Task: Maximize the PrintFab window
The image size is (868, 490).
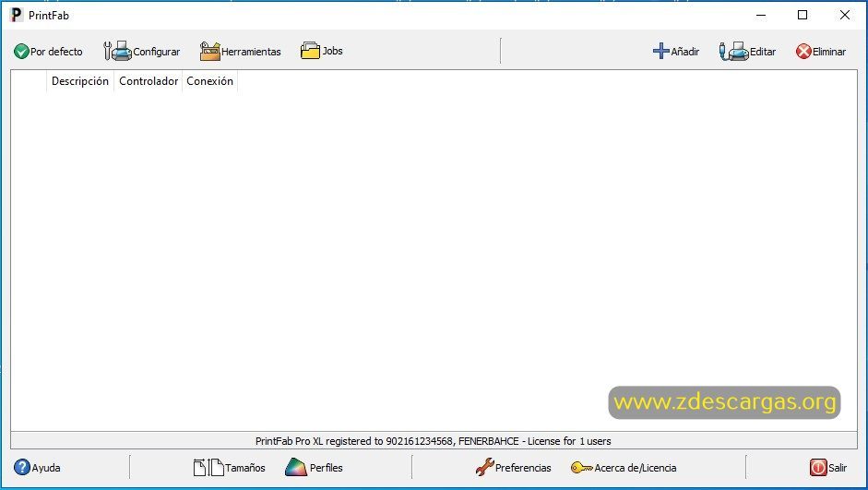Action: 803,15
